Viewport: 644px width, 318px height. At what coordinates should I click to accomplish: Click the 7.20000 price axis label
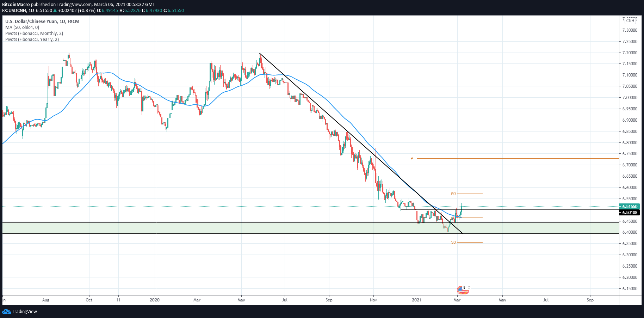click(630, 53)
